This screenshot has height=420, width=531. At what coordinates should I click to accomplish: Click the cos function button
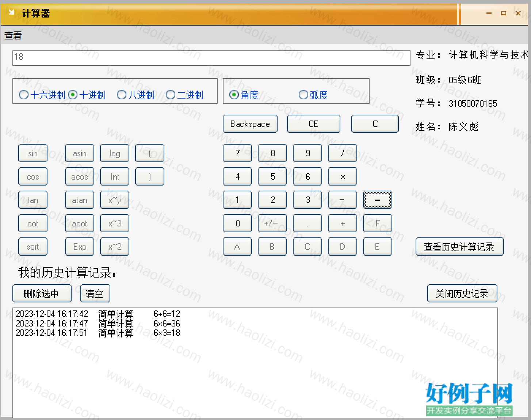point(33,176)
